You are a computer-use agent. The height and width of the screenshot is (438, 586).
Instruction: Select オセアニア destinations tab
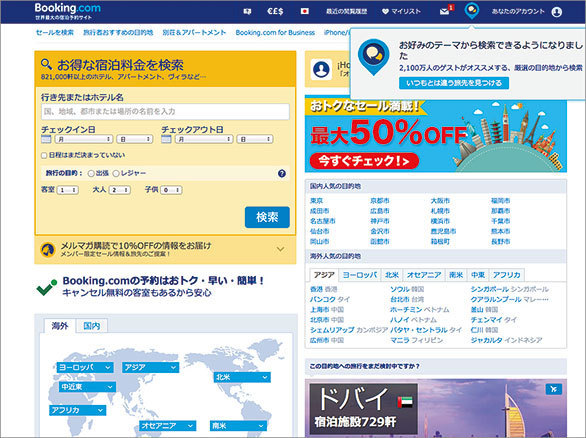(424, 275)
